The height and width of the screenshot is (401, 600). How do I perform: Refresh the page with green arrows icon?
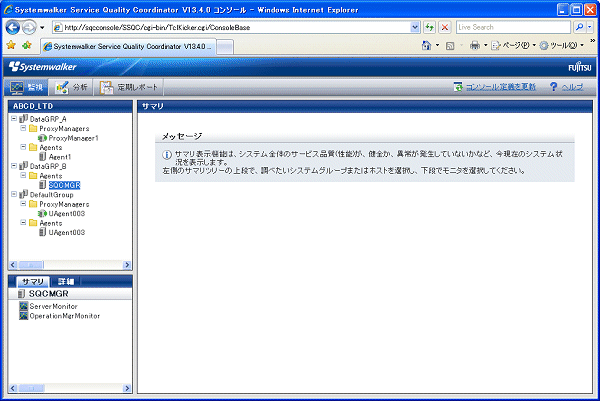click(x=430, y=27)
